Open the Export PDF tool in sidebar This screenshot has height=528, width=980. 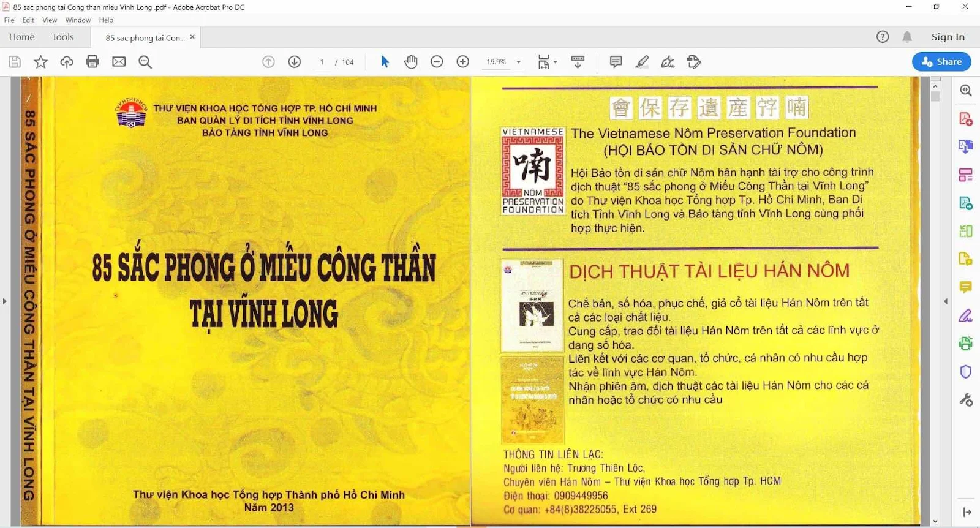pos(966,203)
